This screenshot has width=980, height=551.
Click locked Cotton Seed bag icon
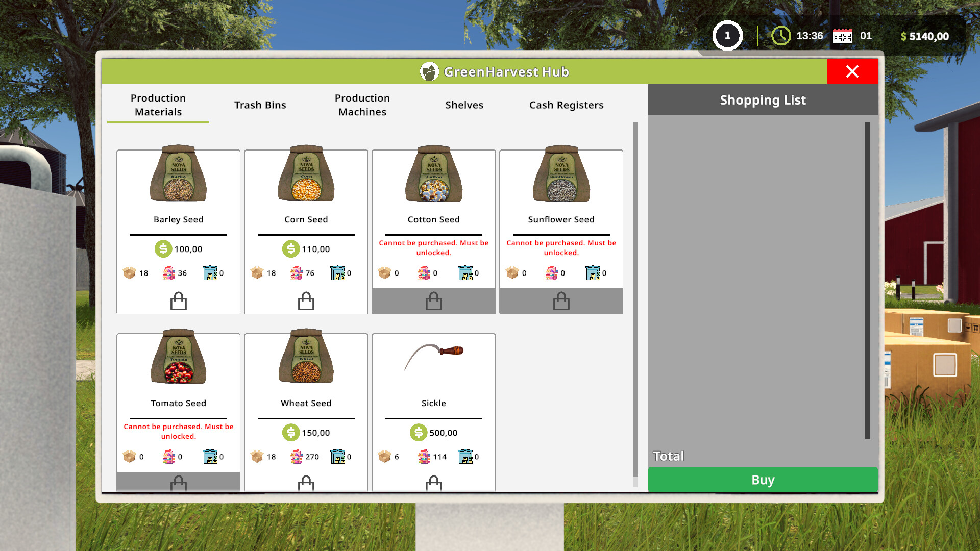[433, 302]
